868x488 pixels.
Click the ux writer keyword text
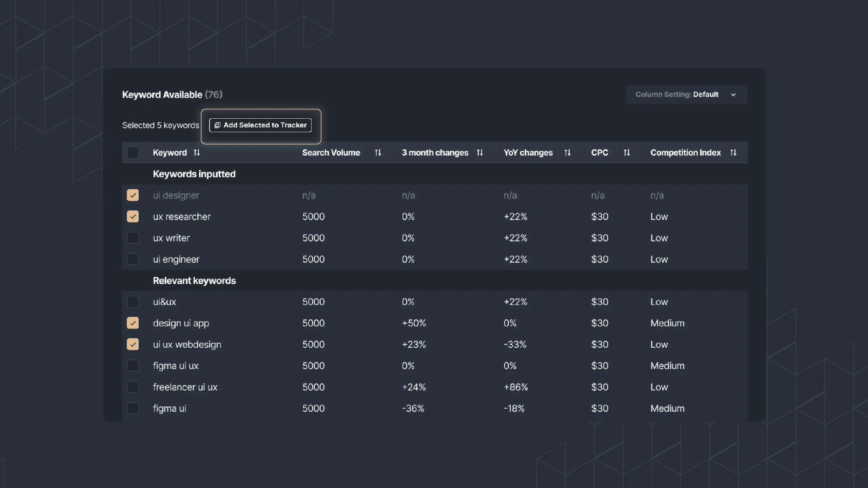point(171,238)
